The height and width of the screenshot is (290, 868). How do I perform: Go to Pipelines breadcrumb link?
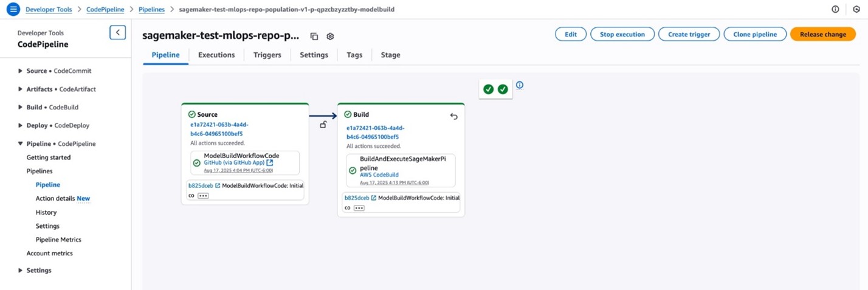tap(152, 9)
